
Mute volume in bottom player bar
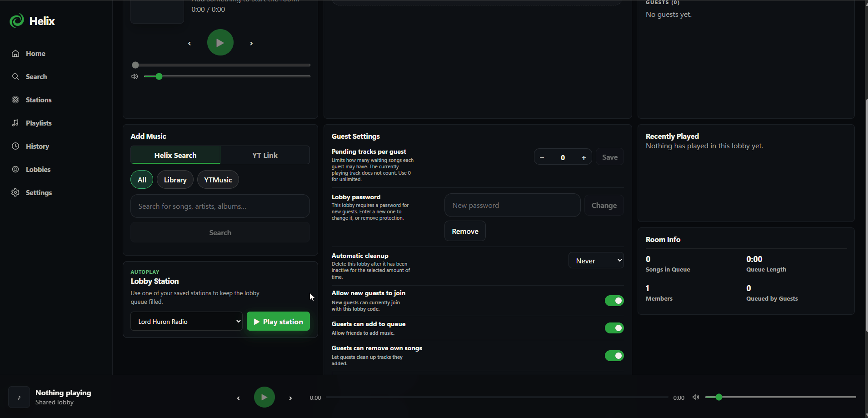click(696, 397)
